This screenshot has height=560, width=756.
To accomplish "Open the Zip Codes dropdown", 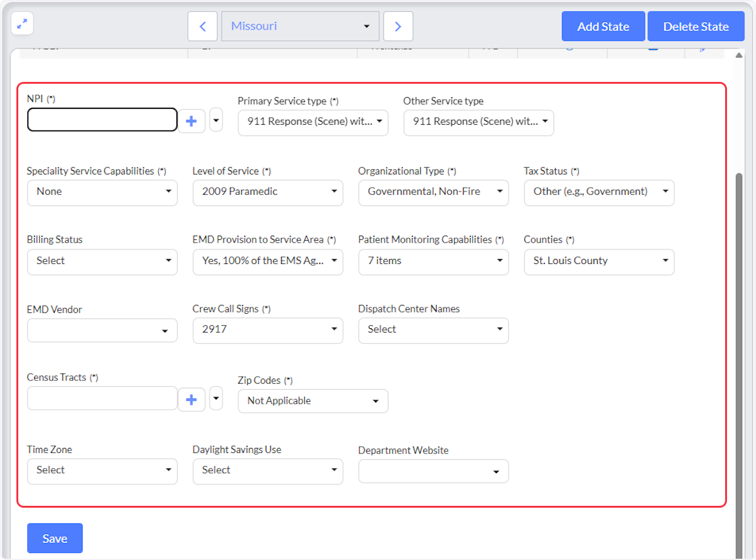I will pyautogui.click(x=313, y=401).
